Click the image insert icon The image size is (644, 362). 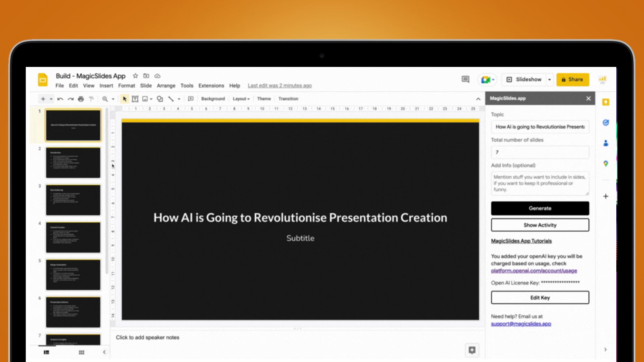click(x=145, y=98)
